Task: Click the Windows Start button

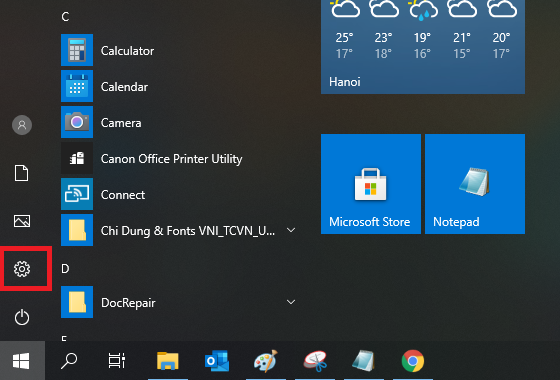Action: pyautogui.click(x=21, y=361)
